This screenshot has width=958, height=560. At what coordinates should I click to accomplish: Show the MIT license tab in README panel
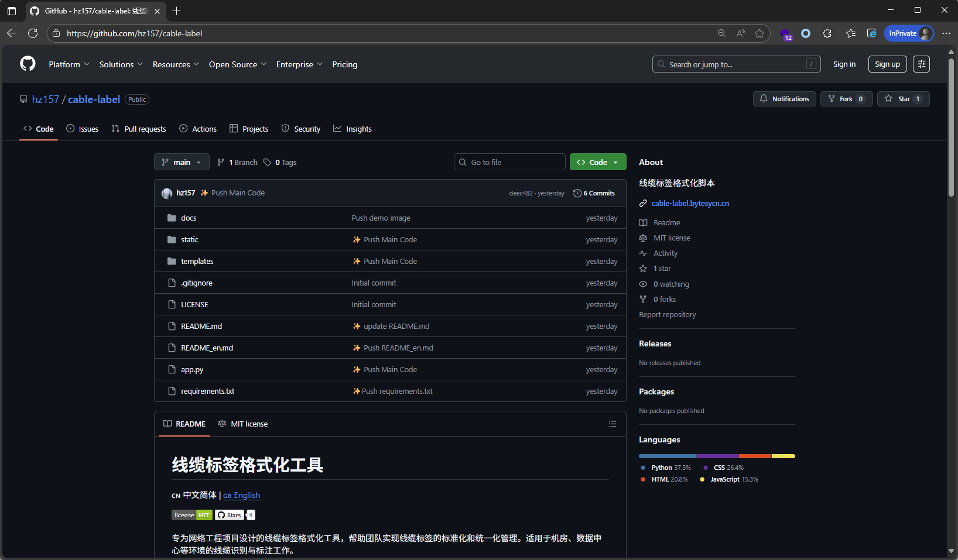pos(242,424)
